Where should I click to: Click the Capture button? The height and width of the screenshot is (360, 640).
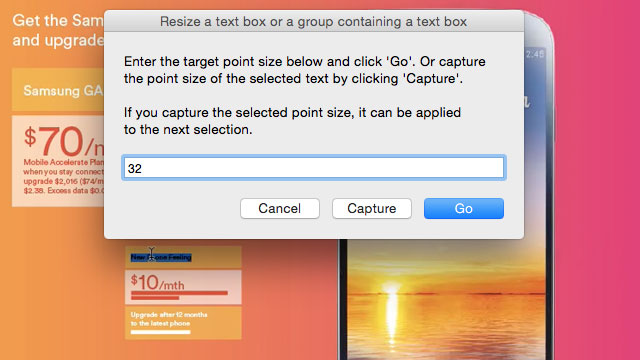pyautogui.click(x=371, y=209)
